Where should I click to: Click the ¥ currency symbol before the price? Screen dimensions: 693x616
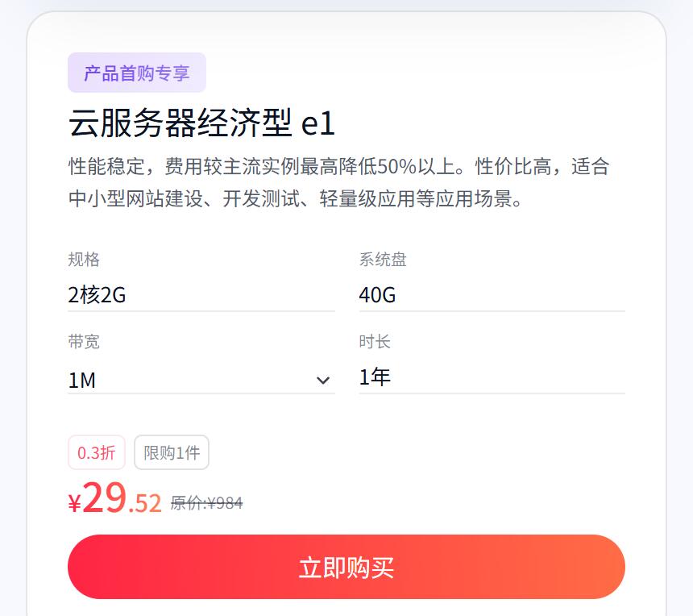click(x=75, y=504)
